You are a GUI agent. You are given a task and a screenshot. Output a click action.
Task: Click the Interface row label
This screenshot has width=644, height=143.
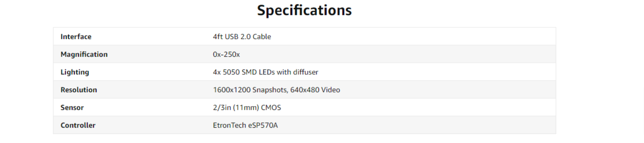click(x=76, y=37)
